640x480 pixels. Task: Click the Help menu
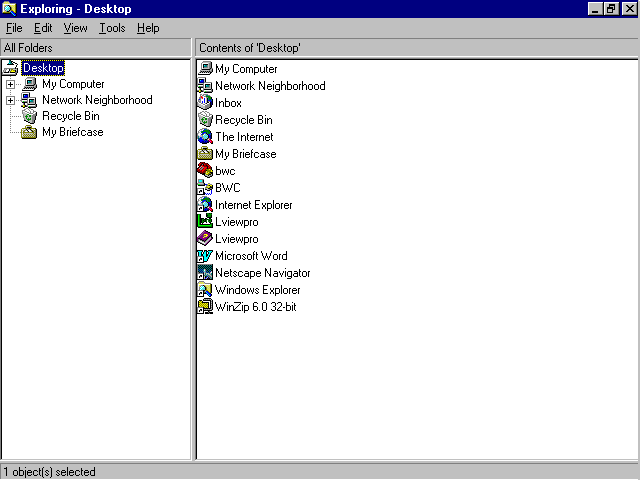[148, 28]
